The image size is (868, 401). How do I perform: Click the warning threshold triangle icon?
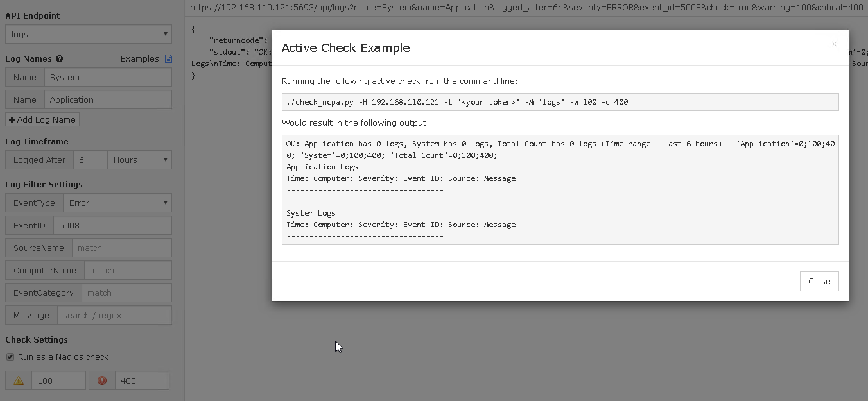click(18, 380)
